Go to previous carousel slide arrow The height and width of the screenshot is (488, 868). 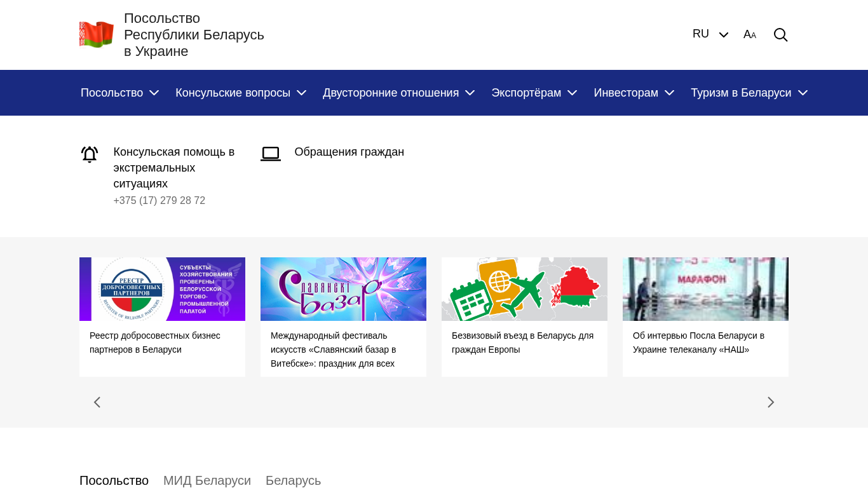point(97,402)
